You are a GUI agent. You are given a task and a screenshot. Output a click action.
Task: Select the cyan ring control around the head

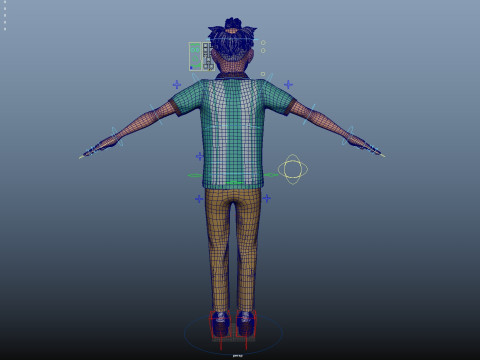232,40
